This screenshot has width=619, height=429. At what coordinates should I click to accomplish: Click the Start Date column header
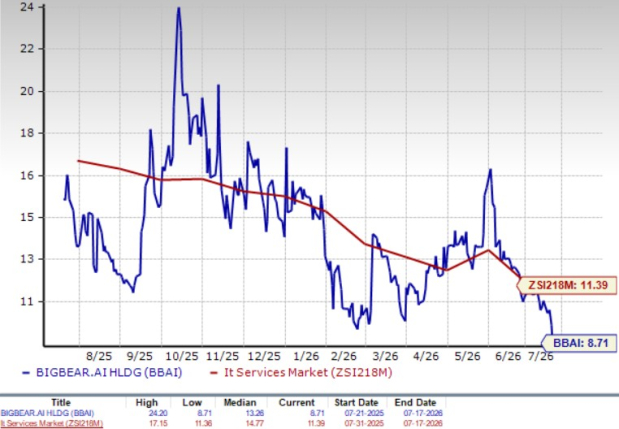(x=356, y=403)
